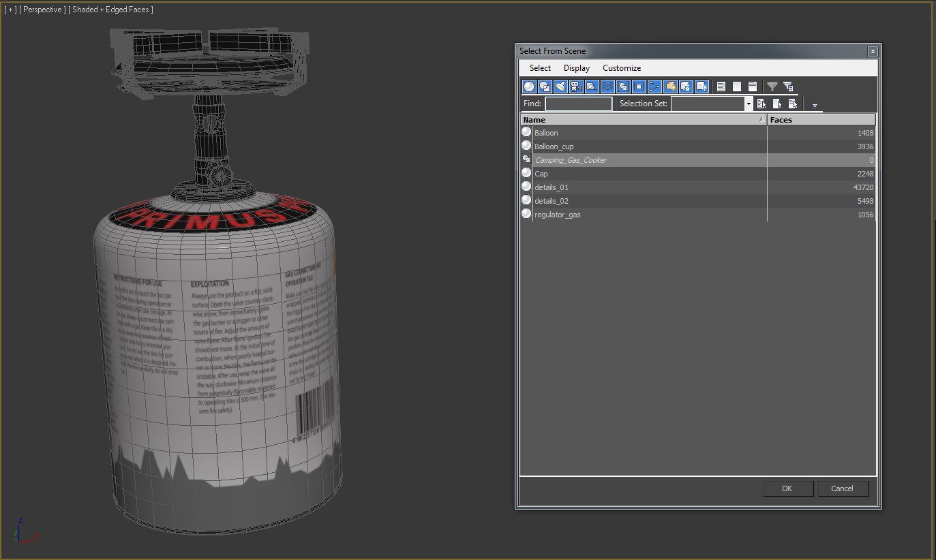Click the sphere icon beside Balloon
The image size is (936, 560).
[526, 132]
